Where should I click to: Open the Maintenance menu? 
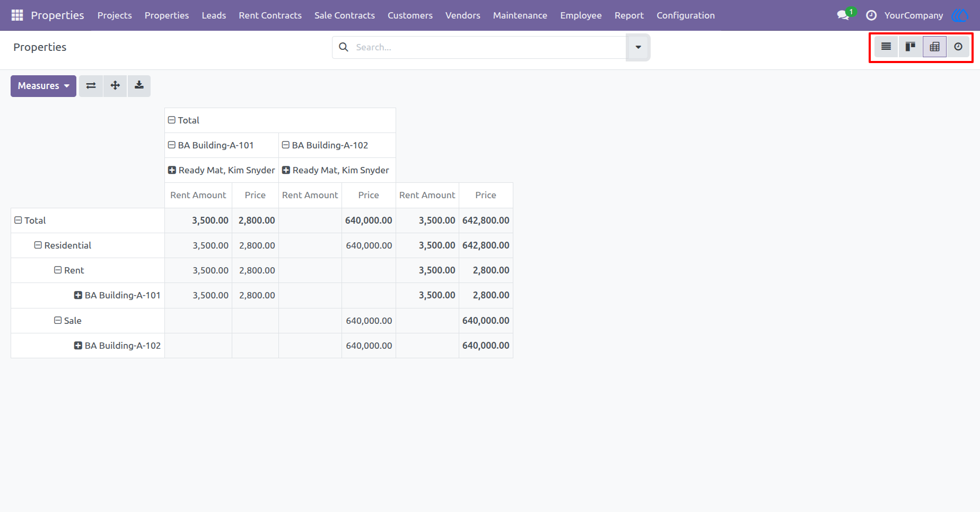(x=520, y=15)
